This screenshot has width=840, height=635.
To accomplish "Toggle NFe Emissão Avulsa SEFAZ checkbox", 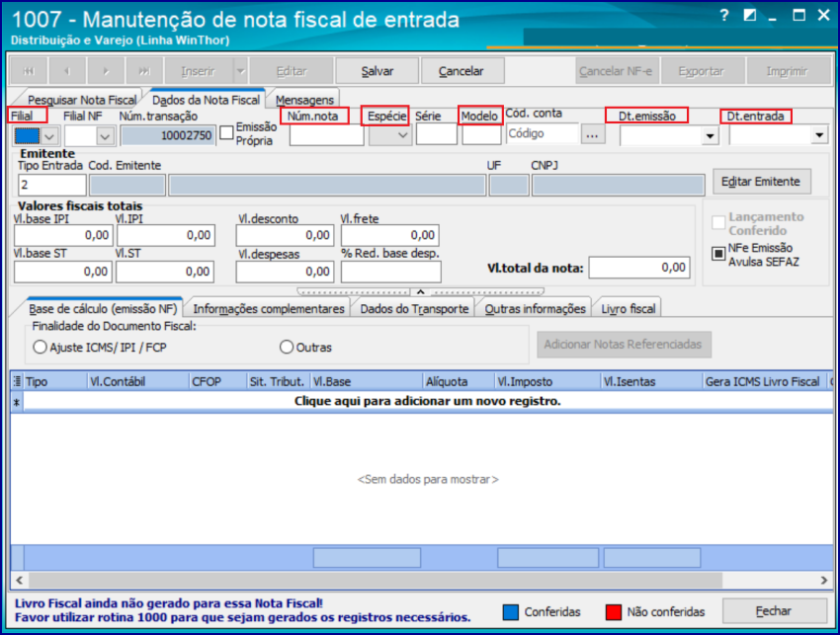I will tap(718, 253).
